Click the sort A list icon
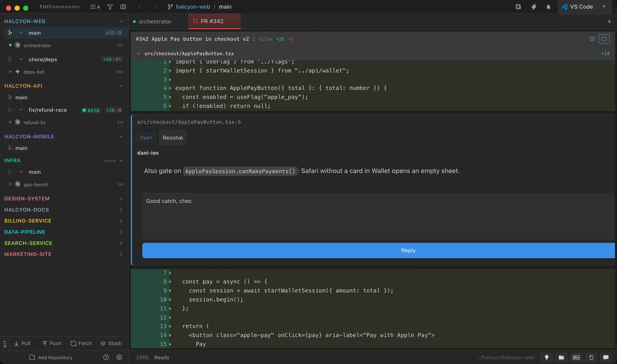 coord(95,7)
